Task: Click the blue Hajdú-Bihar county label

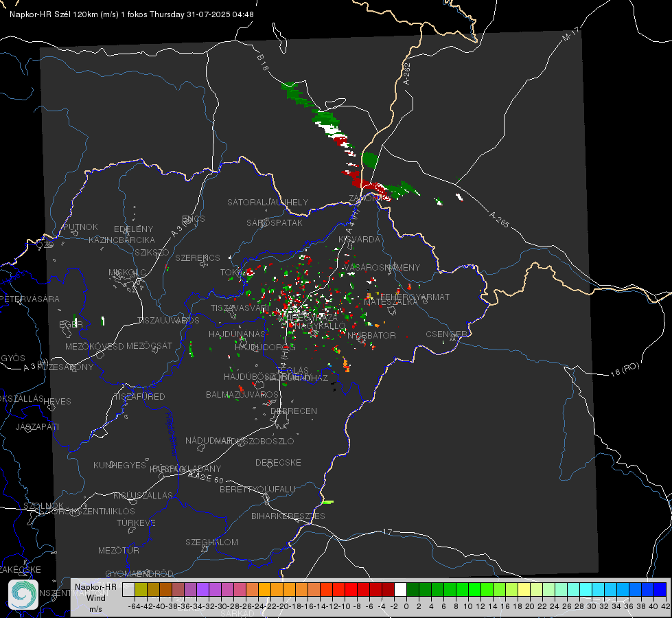Action: pos(171,434)
